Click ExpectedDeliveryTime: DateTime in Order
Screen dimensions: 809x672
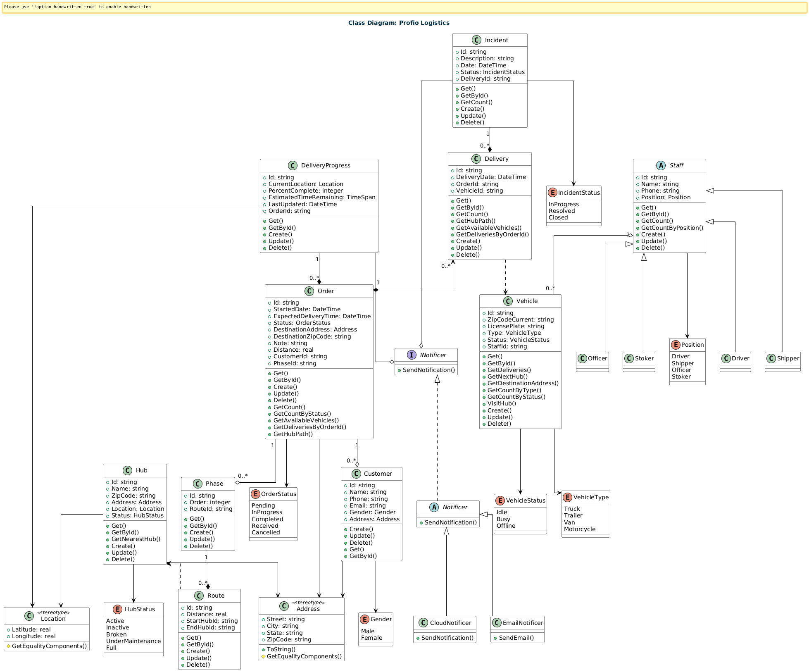point(322,316)
